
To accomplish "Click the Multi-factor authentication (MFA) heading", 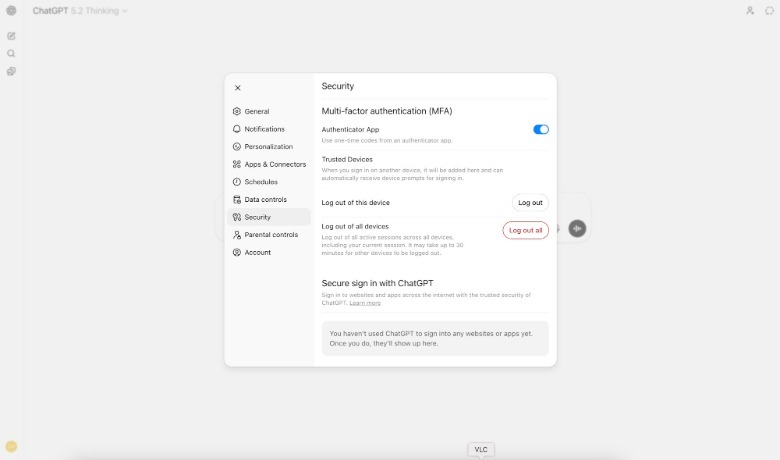I will pos(387,111).
